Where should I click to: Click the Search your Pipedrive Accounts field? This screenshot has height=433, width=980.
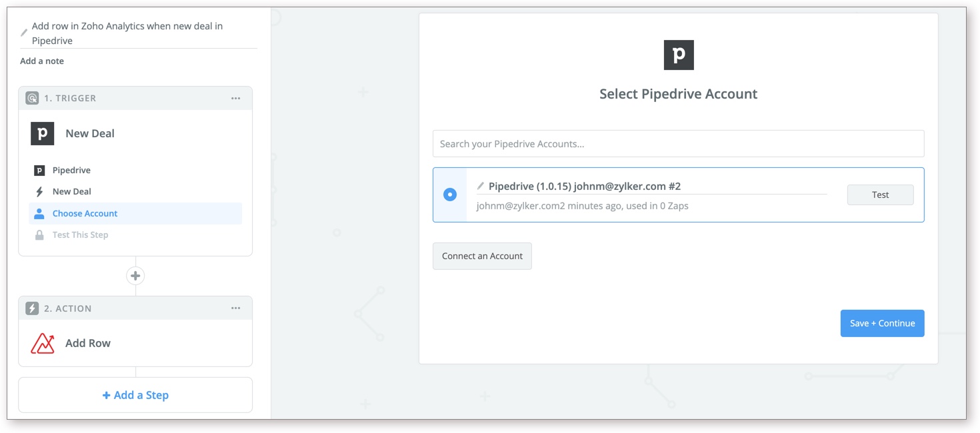[678, 144]
